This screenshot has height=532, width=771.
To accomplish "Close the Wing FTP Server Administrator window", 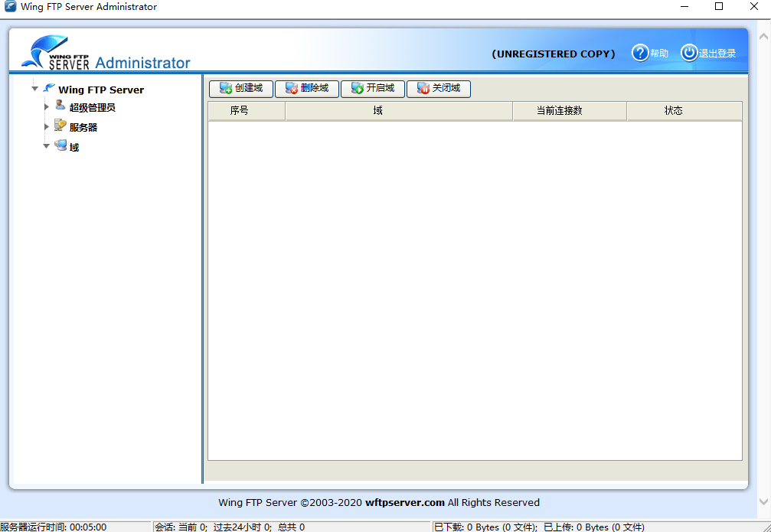I will [754, 6].
